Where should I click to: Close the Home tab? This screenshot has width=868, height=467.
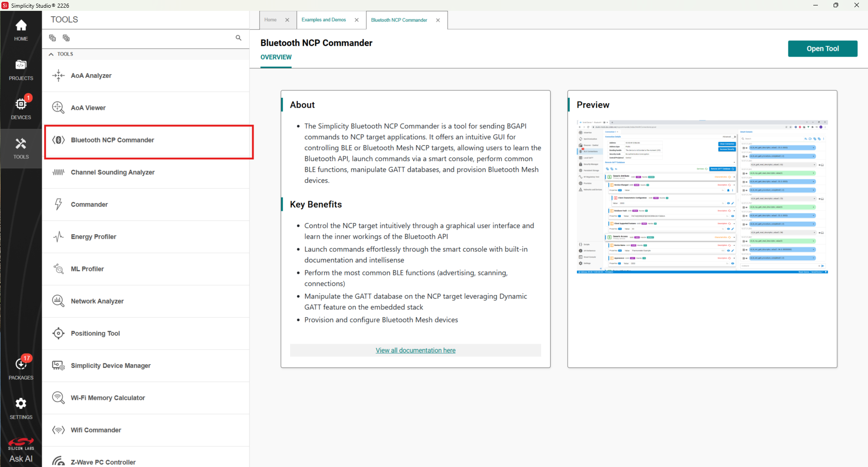(x=287, y=20)
